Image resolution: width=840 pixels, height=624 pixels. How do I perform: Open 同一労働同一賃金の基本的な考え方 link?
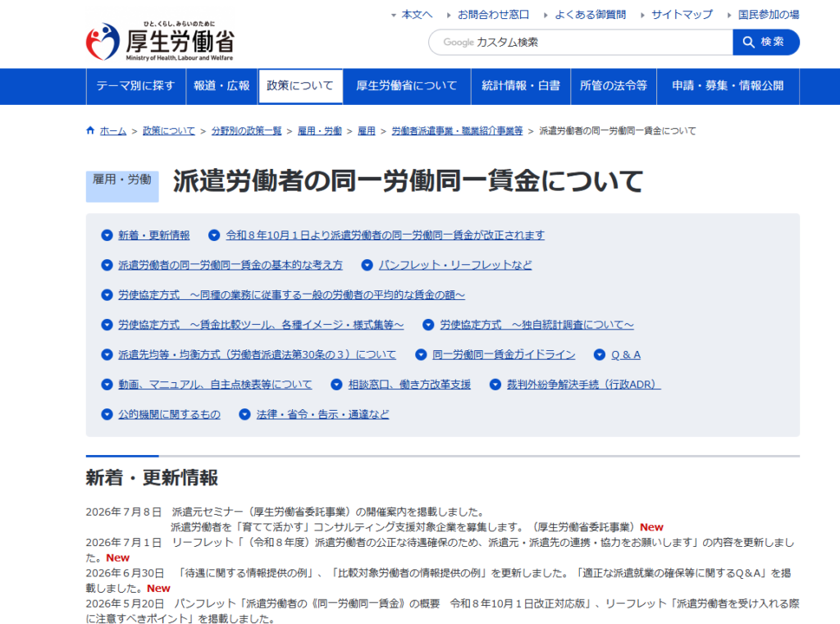coord(231,265)
